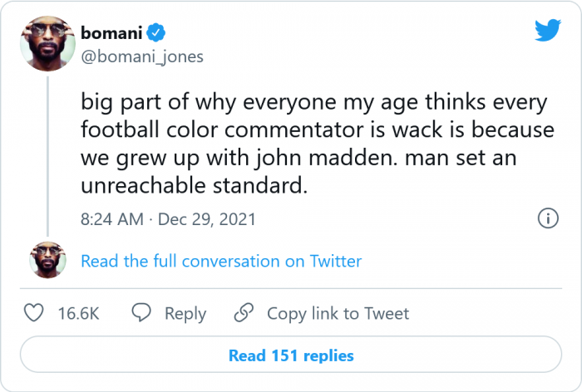
Task: Select Copy link to Tweet text
Action: coord(338,313)
